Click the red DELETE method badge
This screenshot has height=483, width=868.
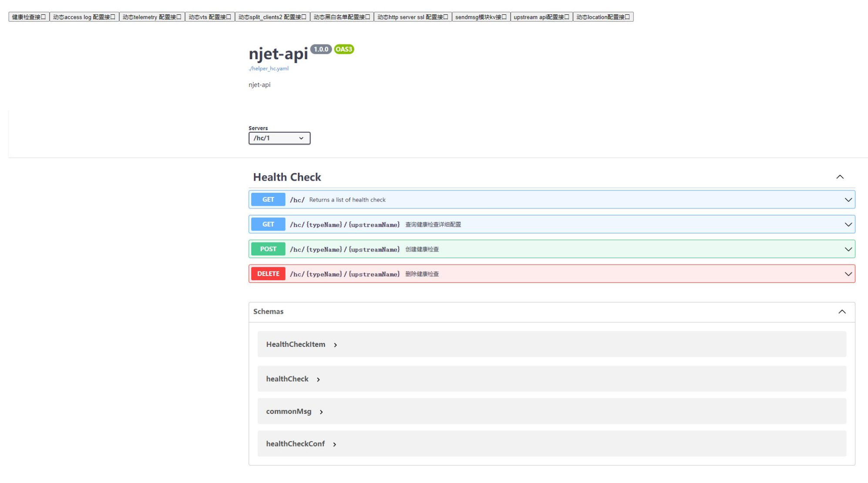pos(268,274)
